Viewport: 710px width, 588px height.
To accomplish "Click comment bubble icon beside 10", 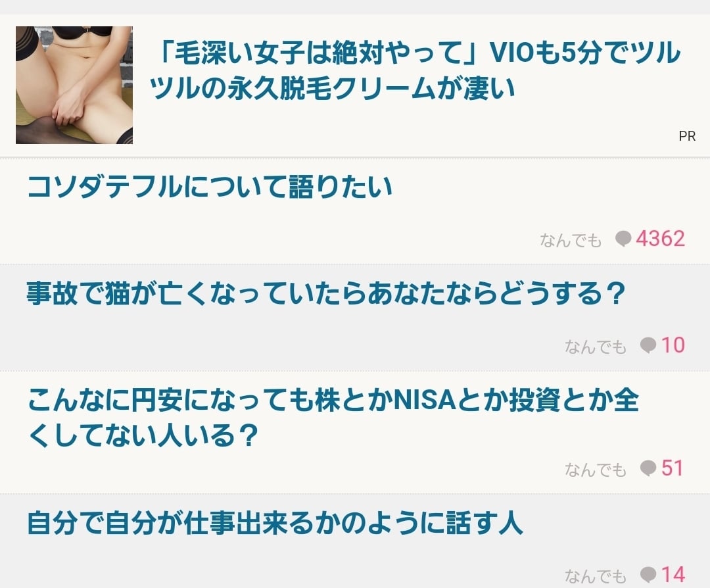I will tap(648, 346).
